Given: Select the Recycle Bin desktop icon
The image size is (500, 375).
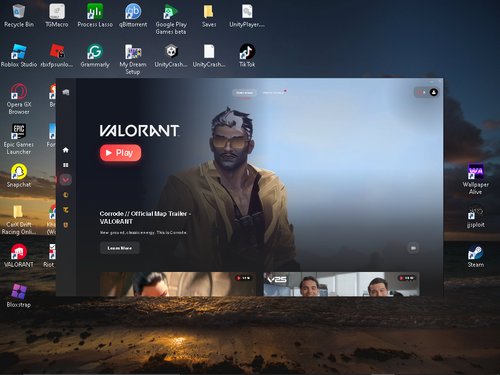Looking at the screenshot, I should pos(19,16).
